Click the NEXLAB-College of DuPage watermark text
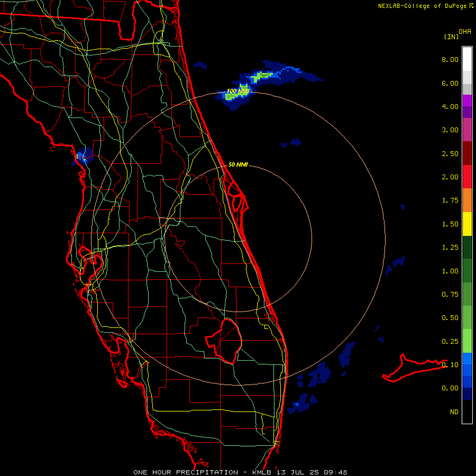This screenshot has width=476, height=476. click(x=425, y=6)
